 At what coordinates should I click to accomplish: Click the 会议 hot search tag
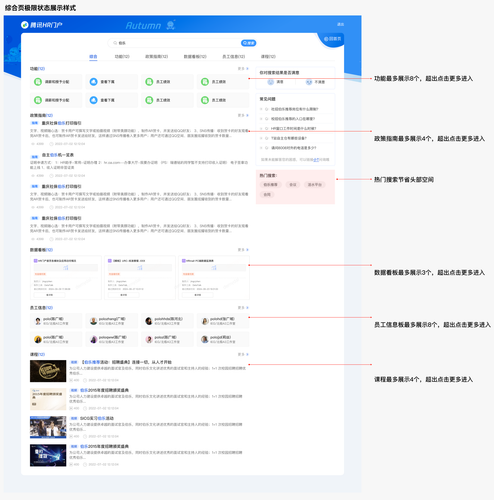click(x=293, y=185)
